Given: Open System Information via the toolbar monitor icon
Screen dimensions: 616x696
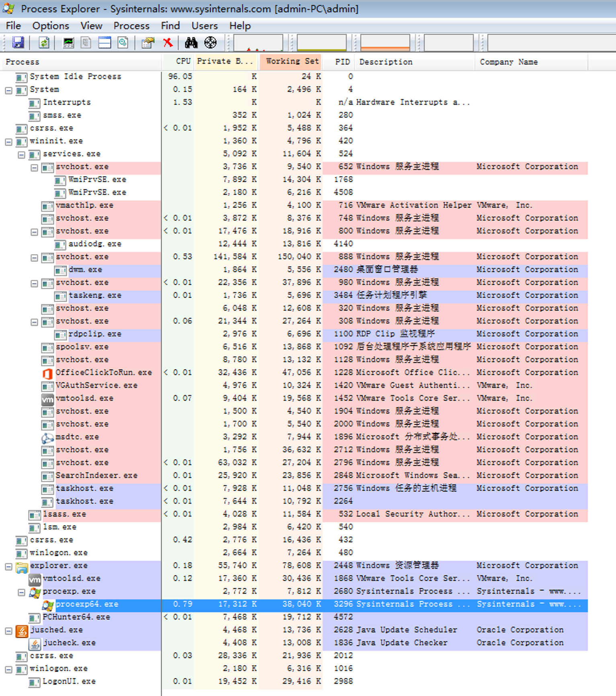Looking at the screenshot, I should [x=69, y=43].
